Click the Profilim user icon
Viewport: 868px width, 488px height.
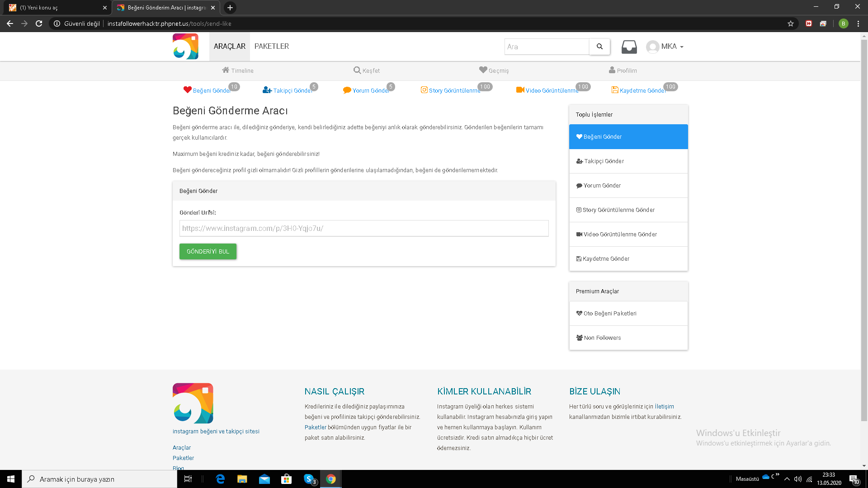click(x=612, y=70)
